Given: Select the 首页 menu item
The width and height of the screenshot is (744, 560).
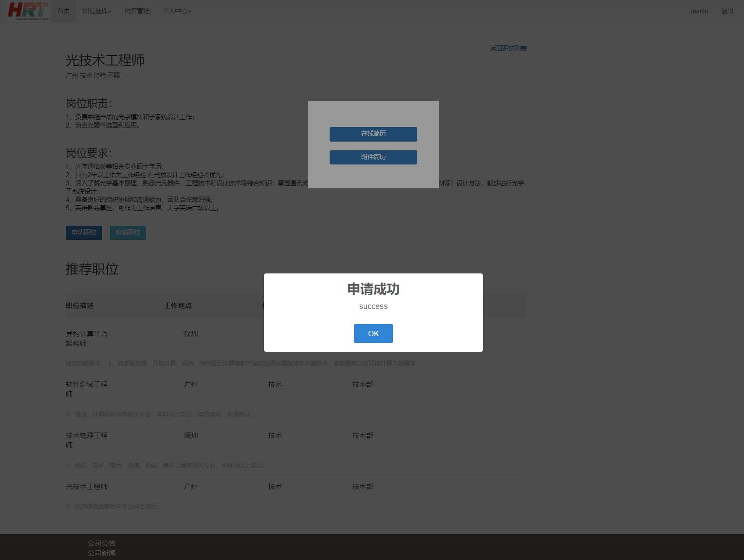Looking at the screenshot, I should click(62, 11).
